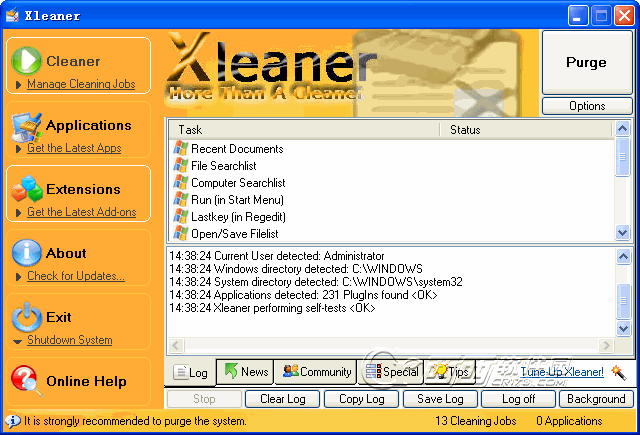
Task: Click the task list scroll down arrow
Action: (622, 233)
